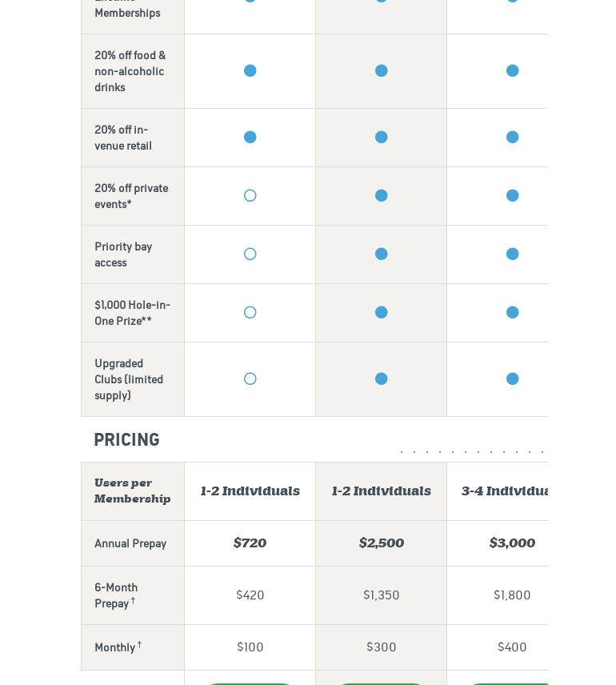Click the PRICING section heading

(x=126, y=440)
